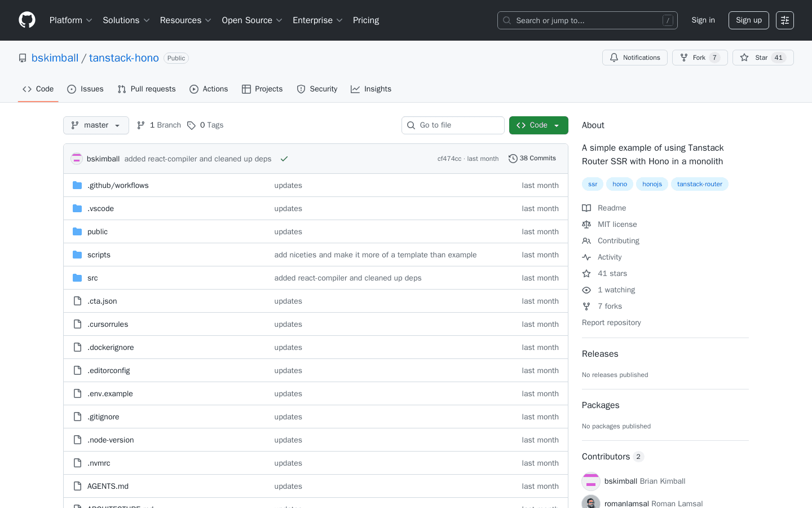Select the ssr topic tag

[x=593, y=184]
